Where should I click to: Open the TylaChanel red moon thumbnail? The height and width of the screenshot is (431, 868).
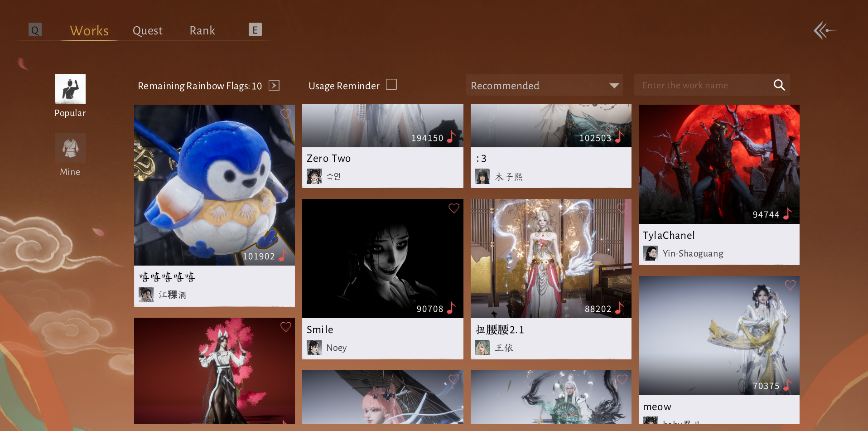pyautogui.click(x=719, y=164)
